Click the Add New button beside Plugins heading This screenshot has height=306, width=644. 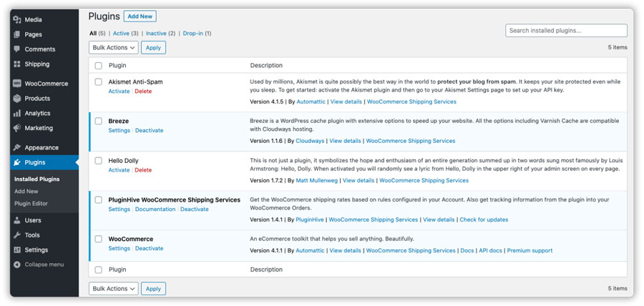point(140,16)
